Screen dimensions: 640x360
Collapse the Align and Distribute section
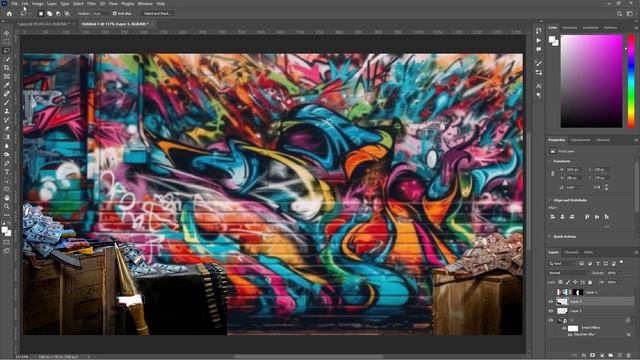coord(549,200)
